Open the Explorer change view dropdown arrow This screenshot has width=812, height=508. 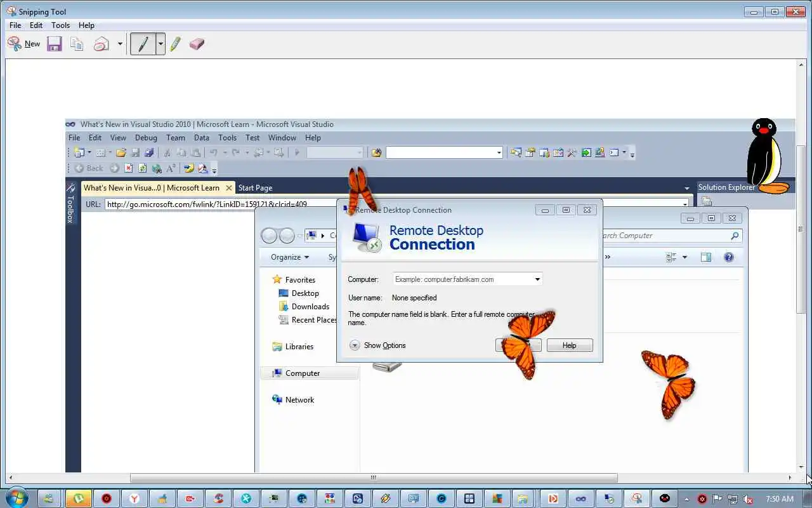[x=684, y=257]
